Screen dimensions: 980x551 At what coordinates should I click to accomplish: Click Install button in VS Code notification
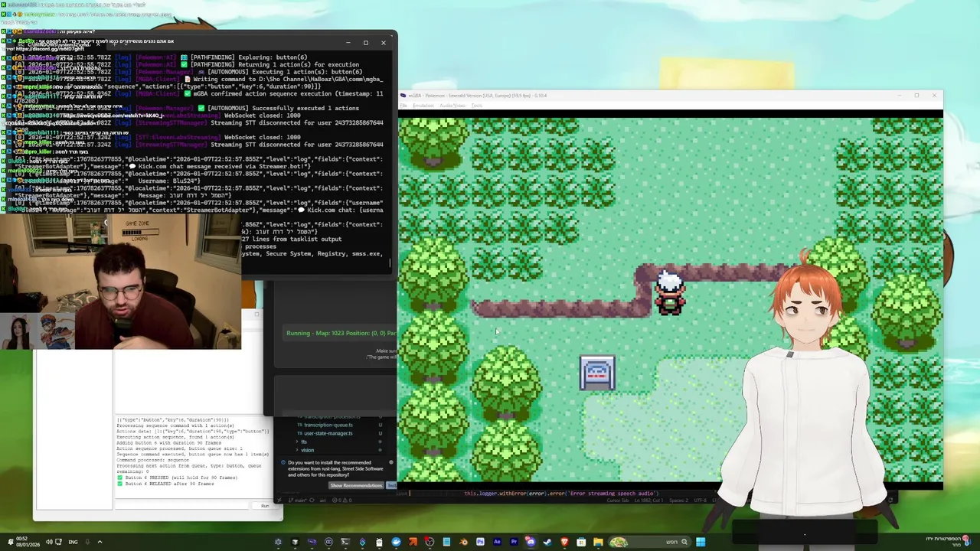[391, 485]
